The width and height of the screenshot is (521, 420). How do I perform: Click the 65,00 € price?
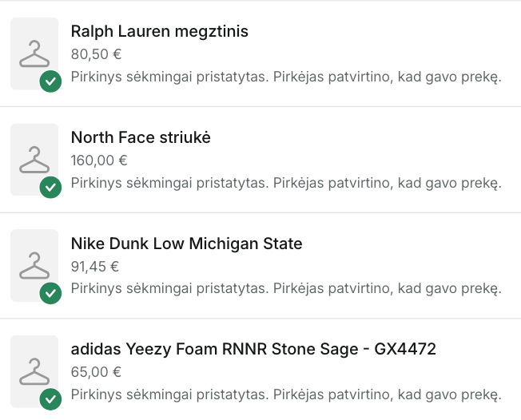tap(96, 372)
